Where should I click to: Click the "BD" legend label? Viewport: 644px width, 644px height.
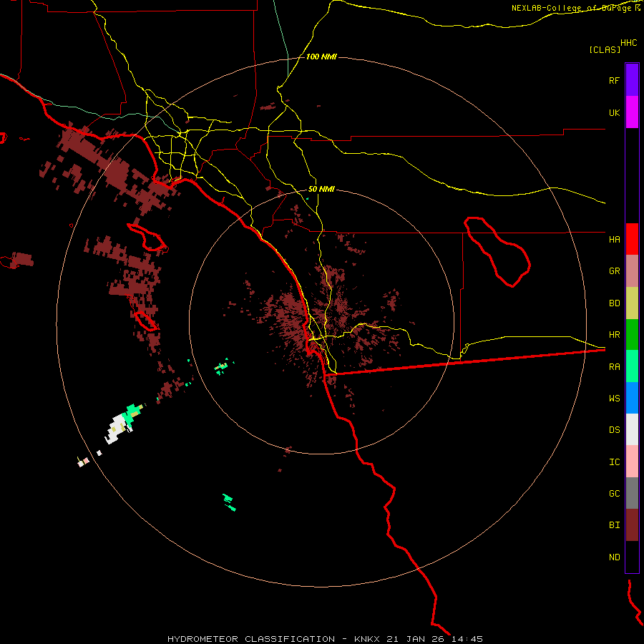614,303
